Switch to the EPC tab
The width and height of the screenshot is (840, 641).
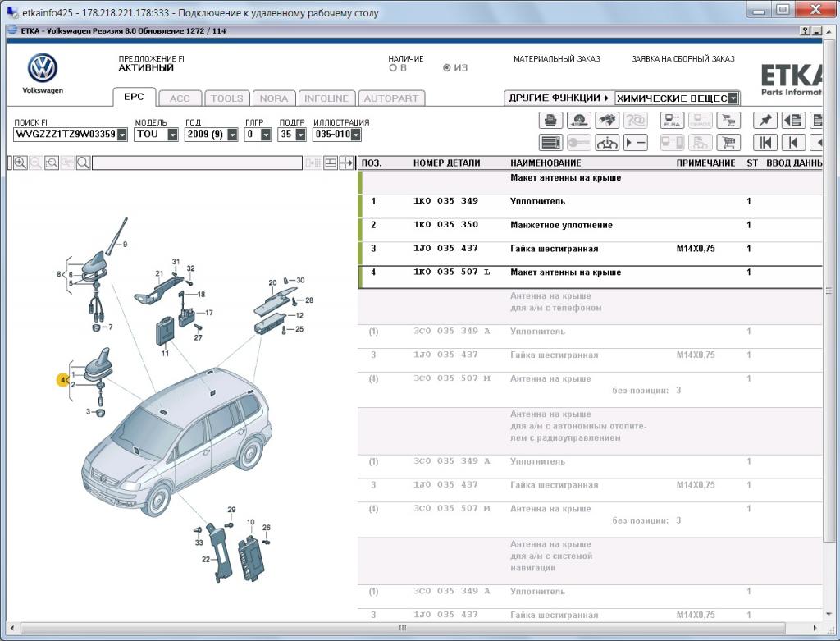[134, 97]
